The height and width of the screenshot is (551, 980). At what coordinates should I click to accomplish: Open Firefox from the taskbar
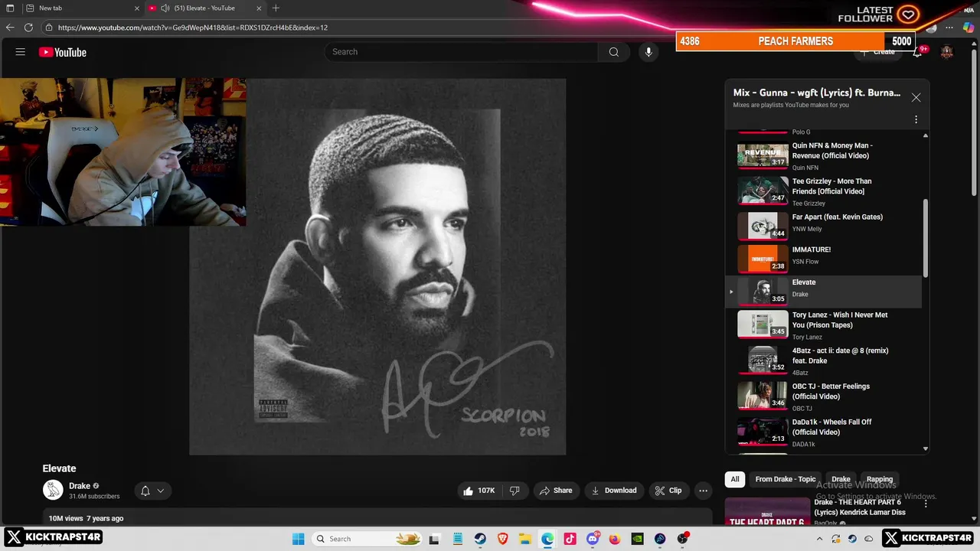point(615,539)
